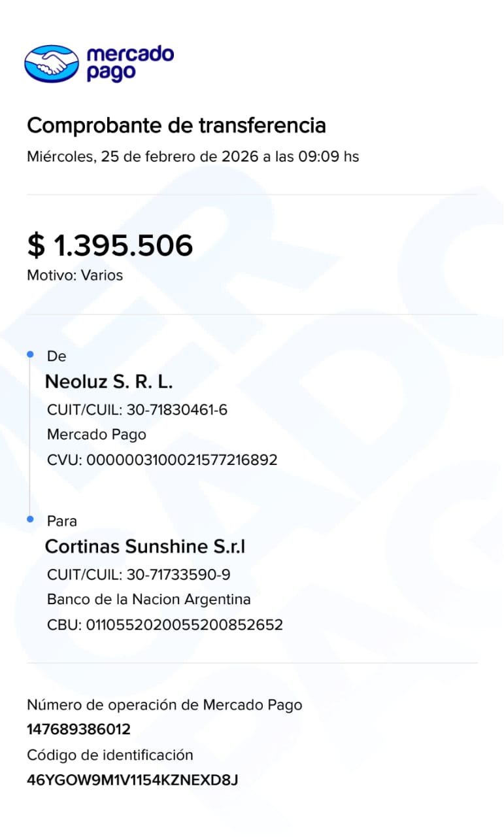
Task: Click the Motivo: Varios text
Action: pos(75,275)
